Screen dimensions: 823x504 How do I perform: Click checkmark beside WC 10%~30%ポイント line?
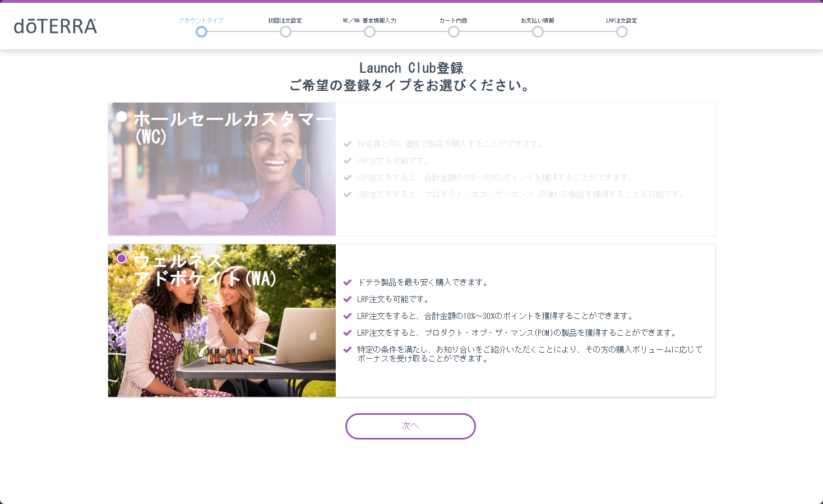point(348,178)
